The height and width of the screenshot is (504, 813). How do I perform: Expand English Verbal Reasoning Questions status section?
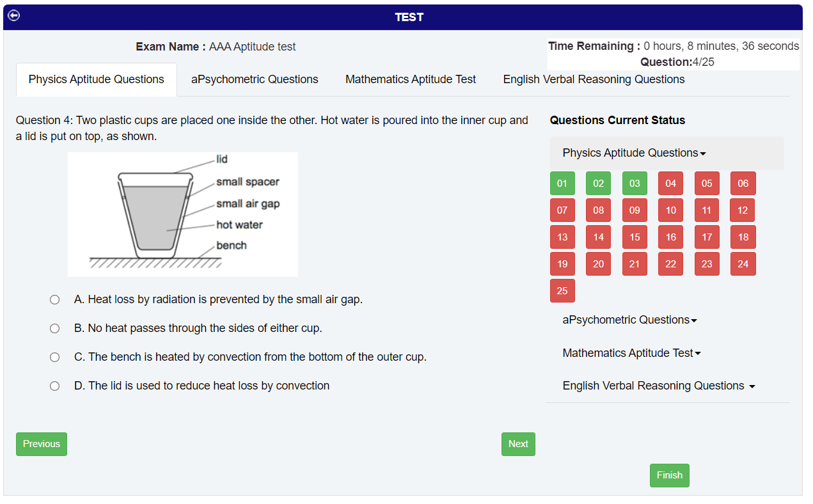tap(659, 386)
